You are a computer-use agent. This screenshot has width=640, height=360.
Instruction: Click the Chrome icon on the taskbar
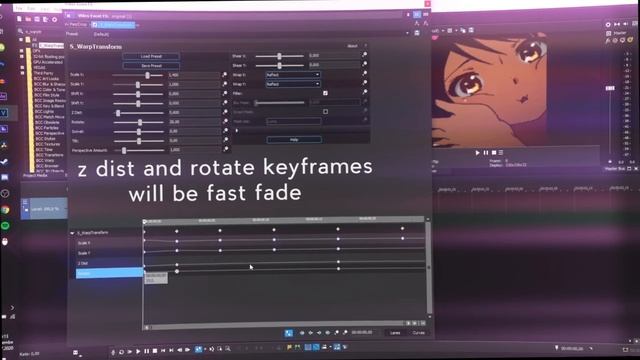pos(5,210)
